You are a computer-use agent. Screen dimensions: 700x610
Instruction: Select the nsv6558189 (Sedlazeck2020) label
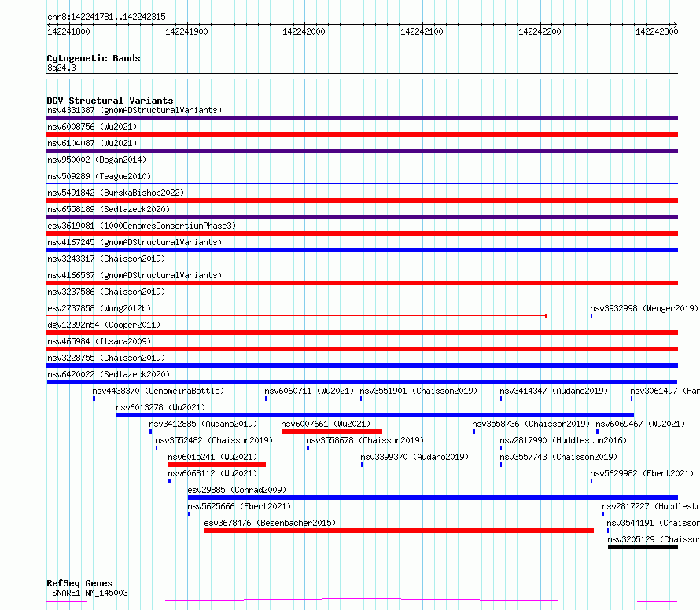pyautogui.click(x=109, y=209)
